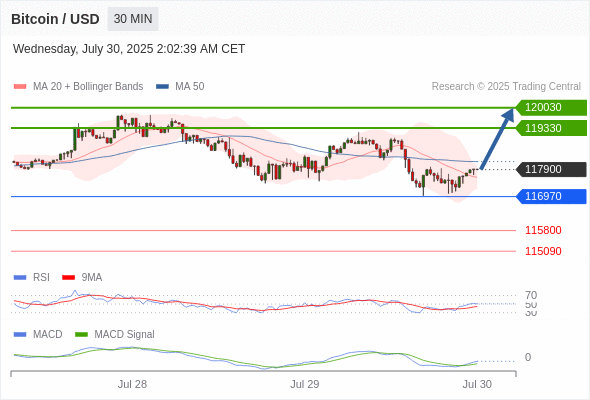The width and height of the screenshot is (590, 400).
Task: Click the 'RSI' legend label
Action: [x=41, y=278]
